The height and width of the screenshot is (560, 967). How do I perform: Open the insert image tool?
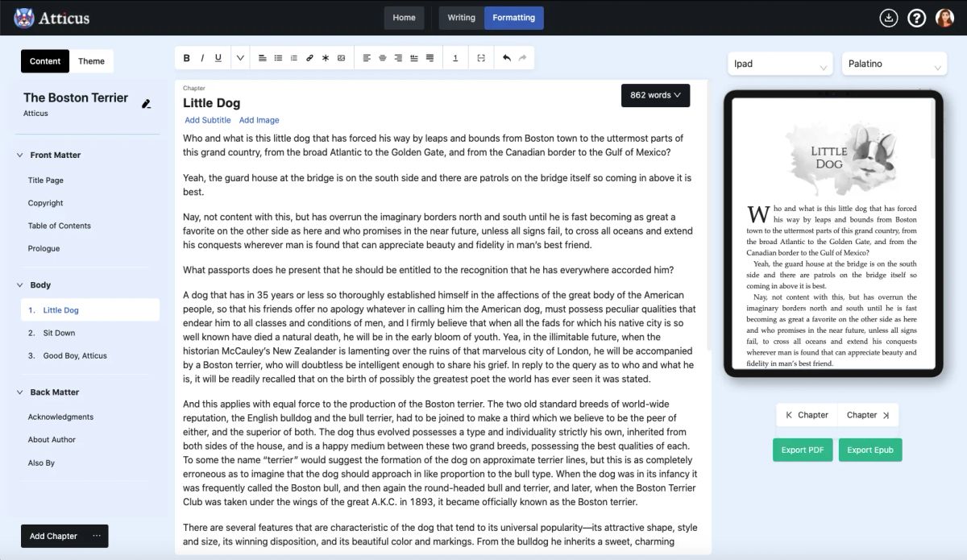point(341,57)
